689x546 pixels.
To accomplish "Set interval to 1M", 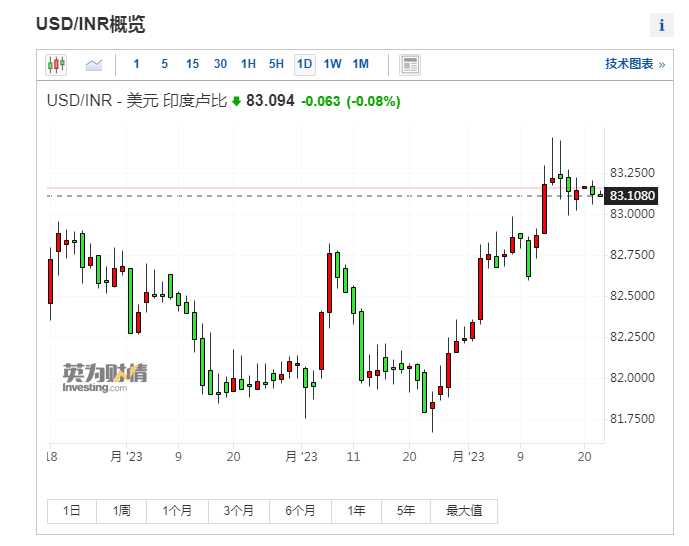I will (x=360, y=64).
